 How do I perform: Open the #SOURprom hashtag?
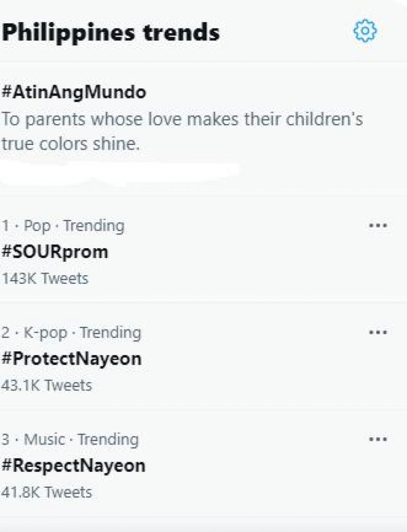click(55, 252)
